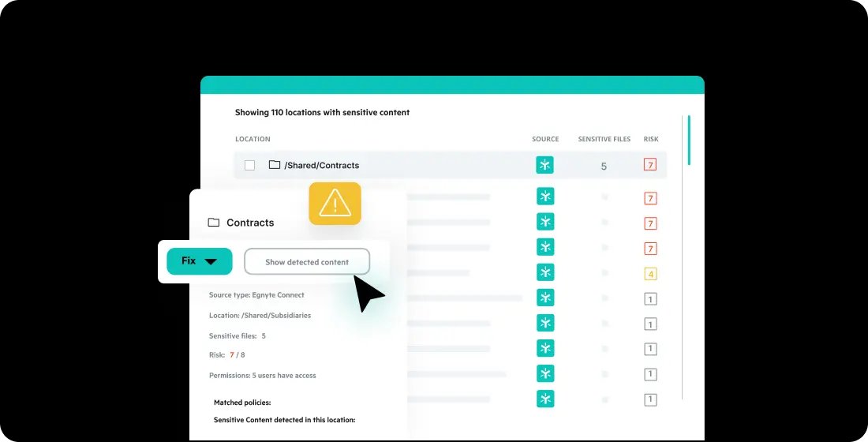Click the Contracts panel heading

click(250, 223)
